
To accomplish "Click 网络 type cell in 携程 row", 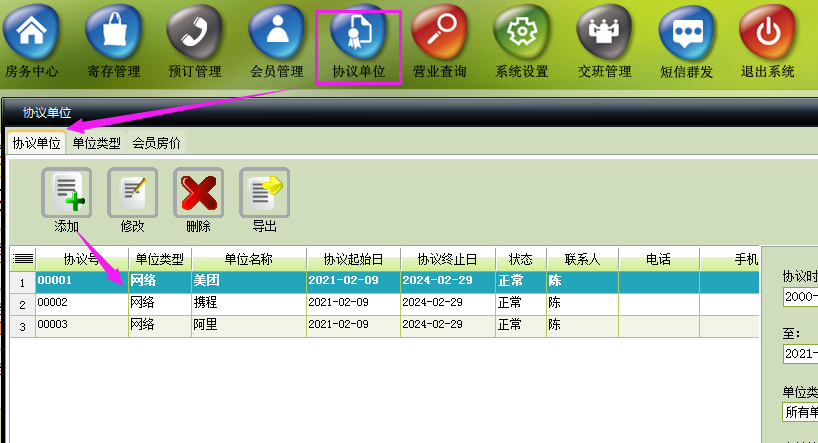I will tap(160, 304).
